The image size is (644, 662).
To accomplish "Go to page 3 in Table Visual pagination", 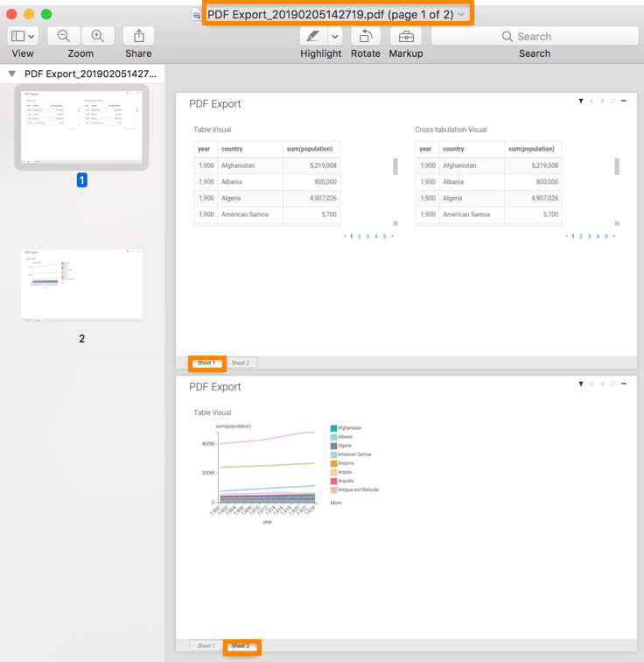I will coord(367,236).
